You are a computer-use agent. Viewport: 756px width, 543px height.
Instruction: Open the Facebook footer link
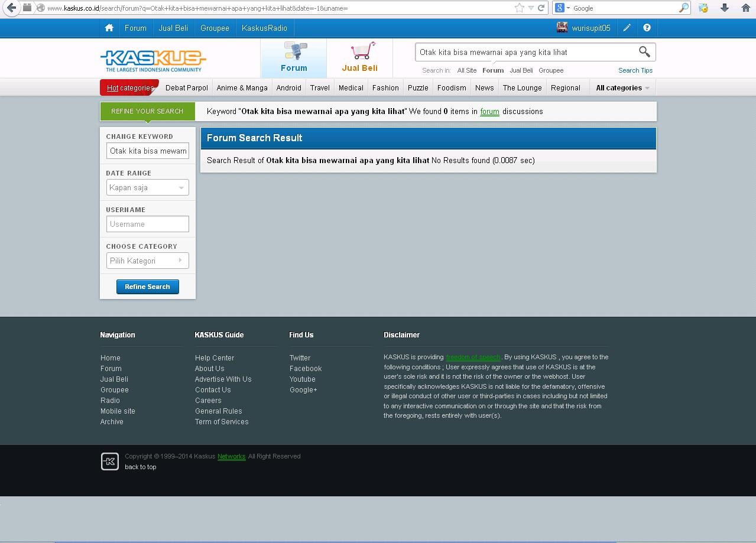(306, 368)
